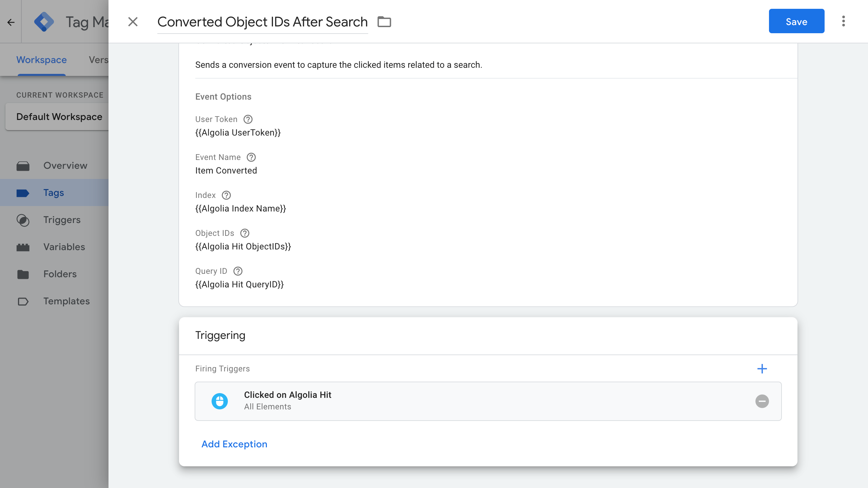
Task: Click the Folders sidebar icon
Action: pyautogui.click(x=23, y=274)
